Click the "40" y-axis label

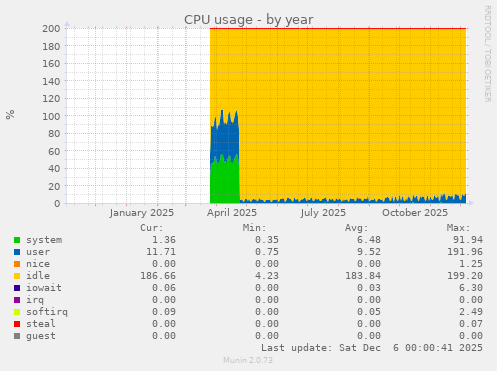pos(54,169)
